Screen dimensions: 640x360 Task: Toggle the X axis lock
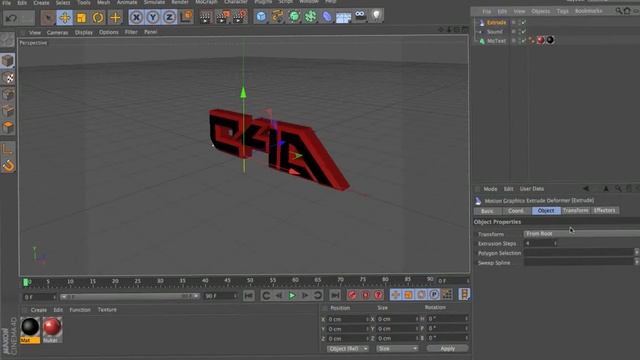136,18
